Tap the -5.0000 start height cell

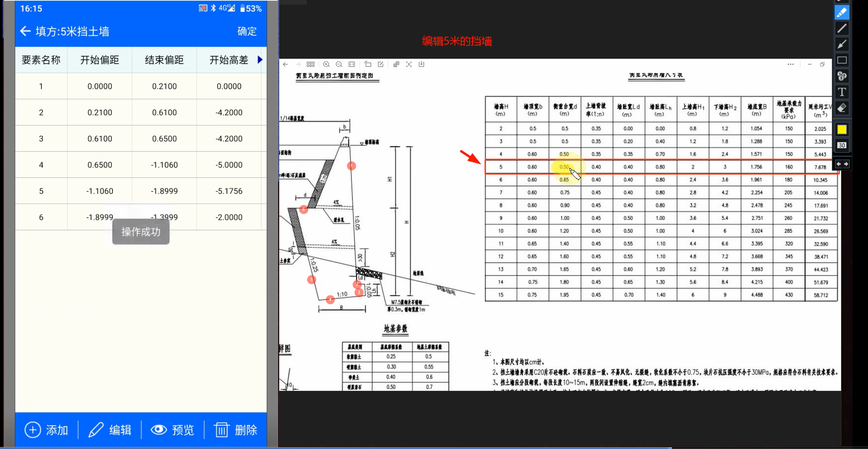tap(229, 165)
